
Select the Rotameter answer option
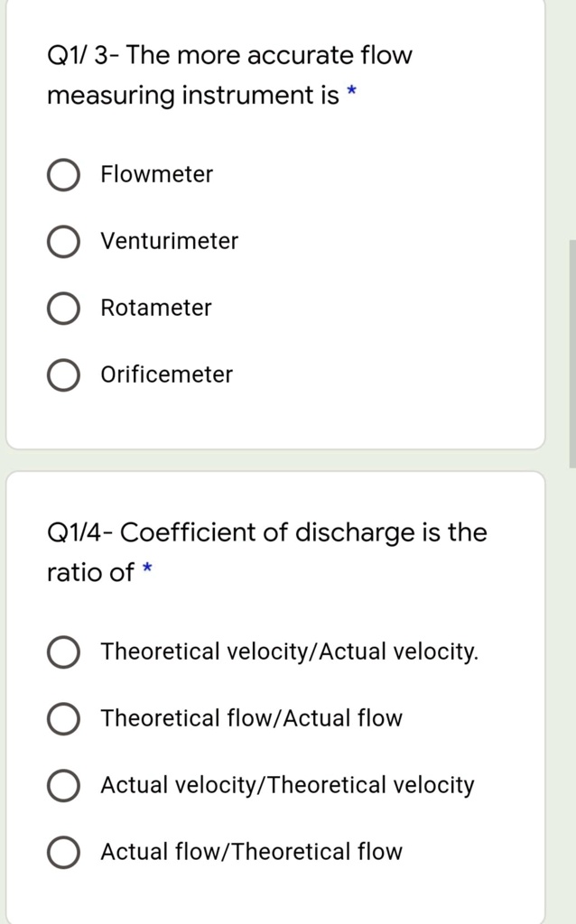coord(63,308)
